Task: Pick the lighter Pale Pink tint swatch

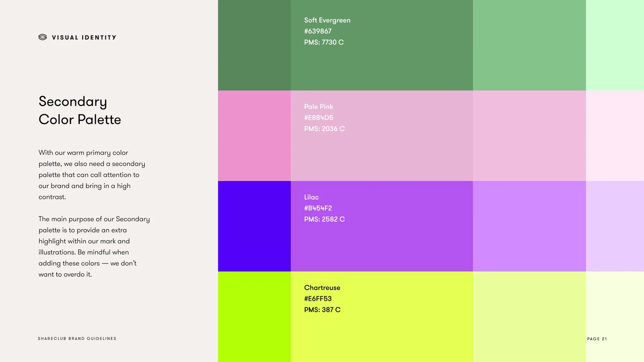Action: (529, 136)
